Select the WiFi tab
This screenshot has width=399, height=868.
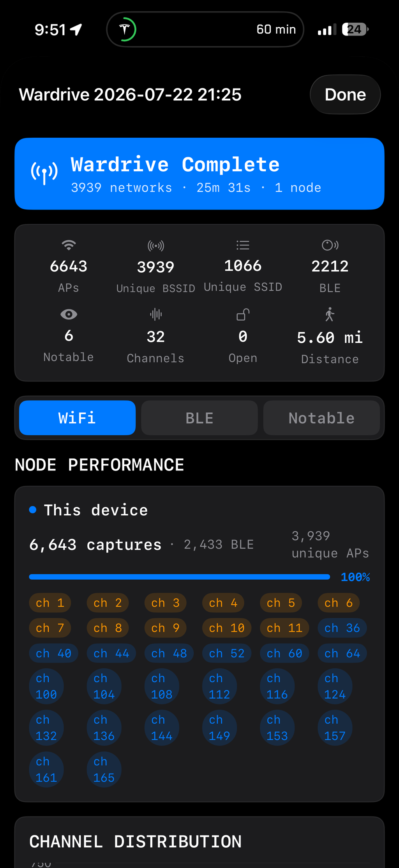coord(77,418)
